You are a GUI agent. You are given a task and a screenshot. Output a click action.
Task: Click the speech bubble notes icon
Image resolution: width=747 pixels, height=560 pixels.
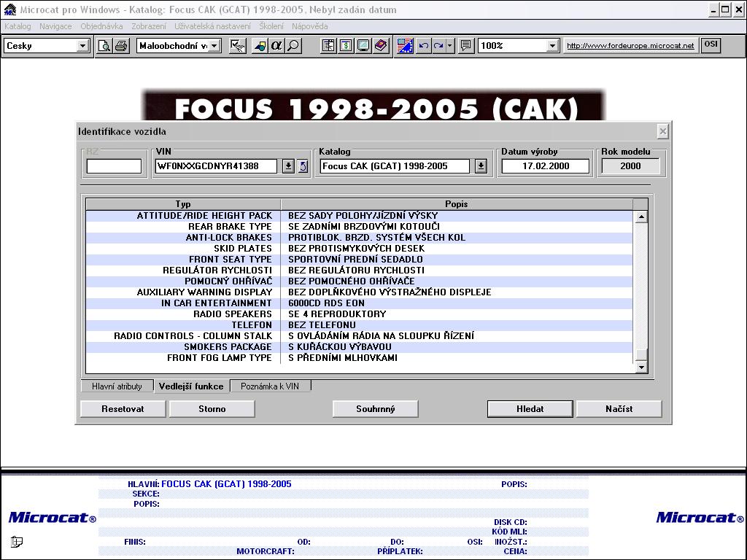(x=466, y=46)
